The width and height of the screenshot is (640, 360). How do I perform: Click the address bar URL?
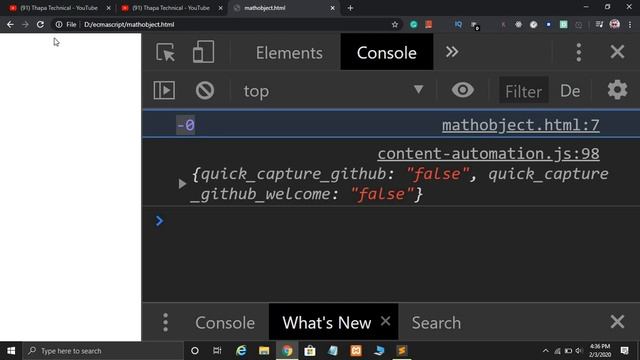129,24
